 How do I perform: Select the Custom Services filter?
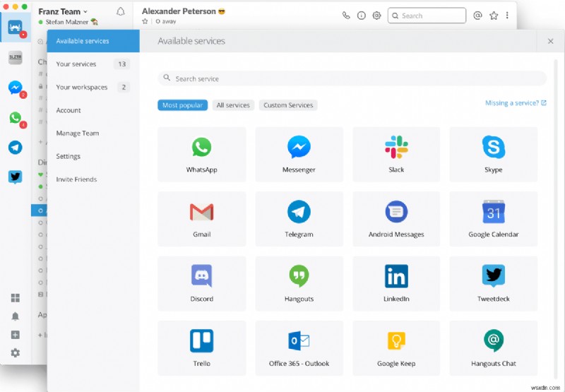tap(288, 105)
